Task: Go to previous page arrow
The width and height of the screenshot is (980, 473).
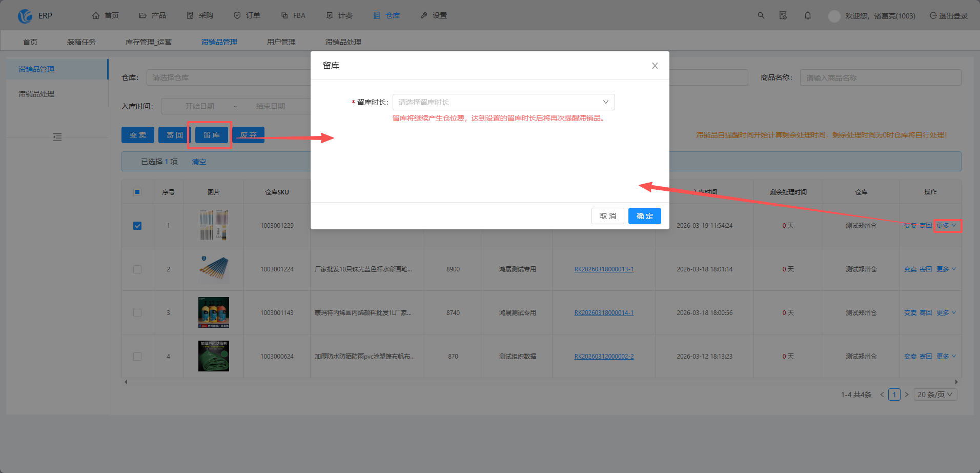Action: (x=882, y=395)
